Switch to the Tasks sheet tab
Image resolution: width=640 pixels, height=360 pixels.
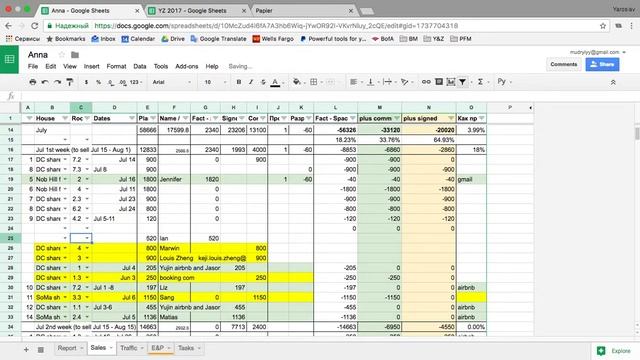tap(189, 348)
